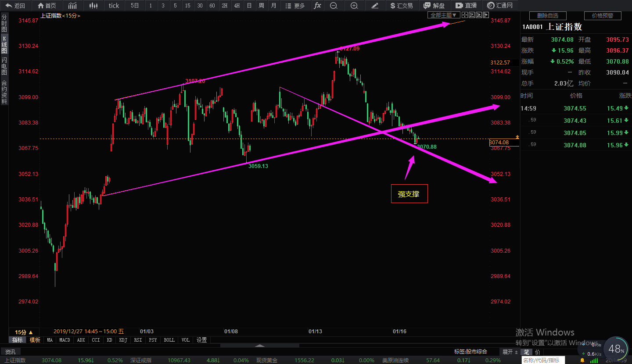Click the green signal strength icon
Viewport: 632px width, 364px height.
point(593,360)
